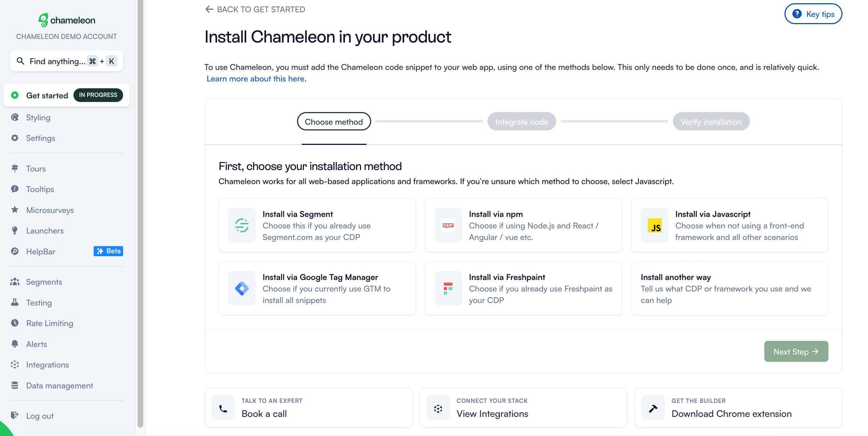Click the hammer icon for Get the builder
Screen dimensions: 868x436
click(x=653, y=408)
